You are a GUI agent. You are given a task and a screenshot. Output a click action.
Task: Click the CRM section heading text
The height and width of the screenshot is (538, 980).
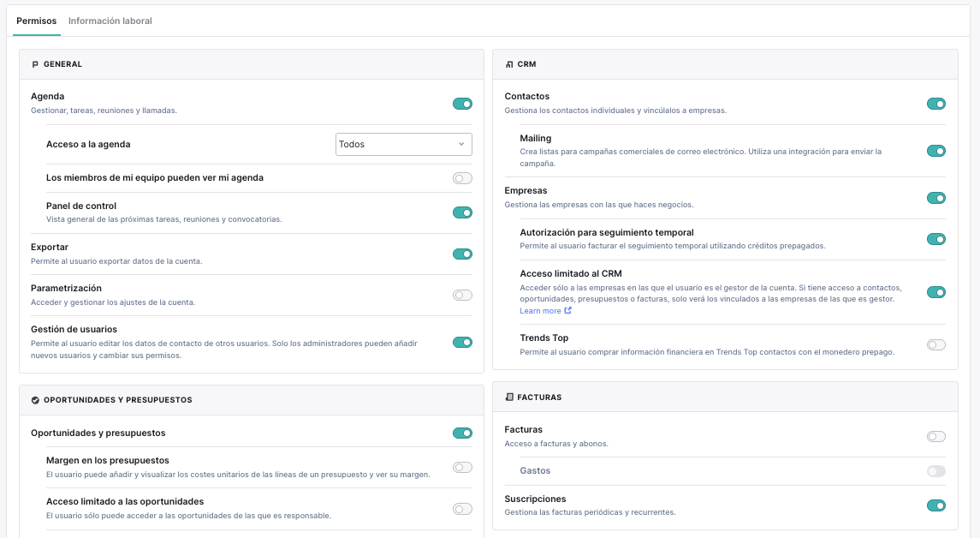point(526,64)
